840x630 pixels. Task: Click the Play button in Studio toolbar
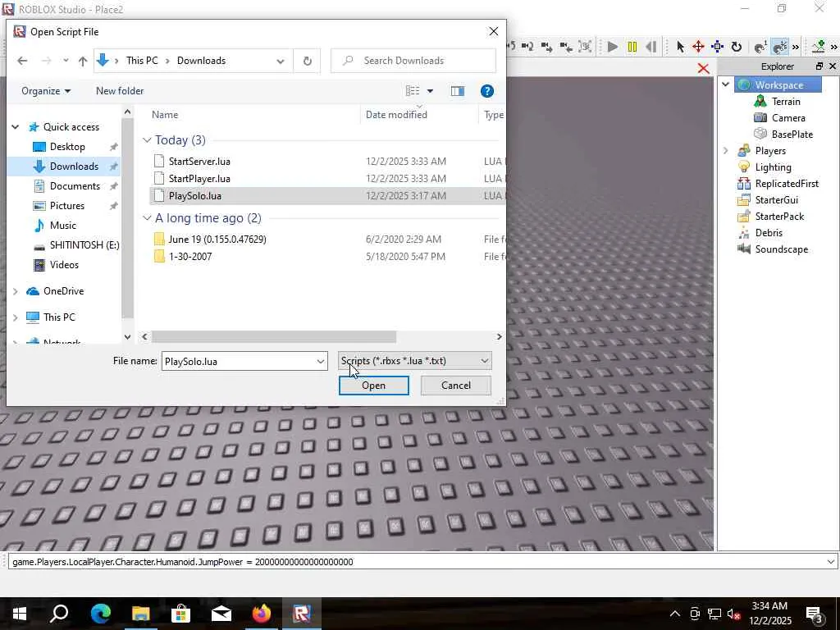tap(613, 47)
